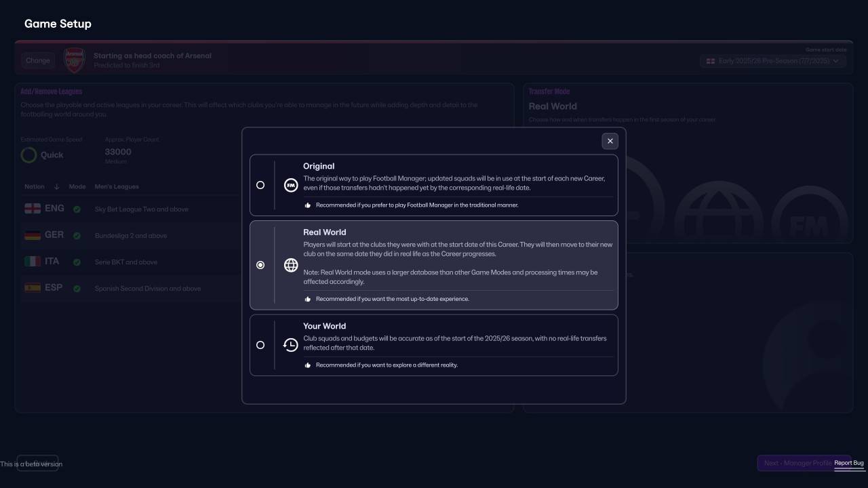Image resolution: width=868 pixels, height=488 pixels.
Task: Click the 'explore a different reality' recommendation text
Action: 387,365
